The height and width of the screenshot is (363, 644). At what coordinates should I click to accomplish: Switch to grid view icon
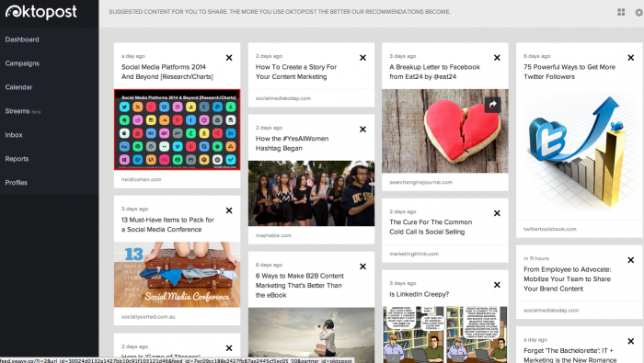click(621, 12)
